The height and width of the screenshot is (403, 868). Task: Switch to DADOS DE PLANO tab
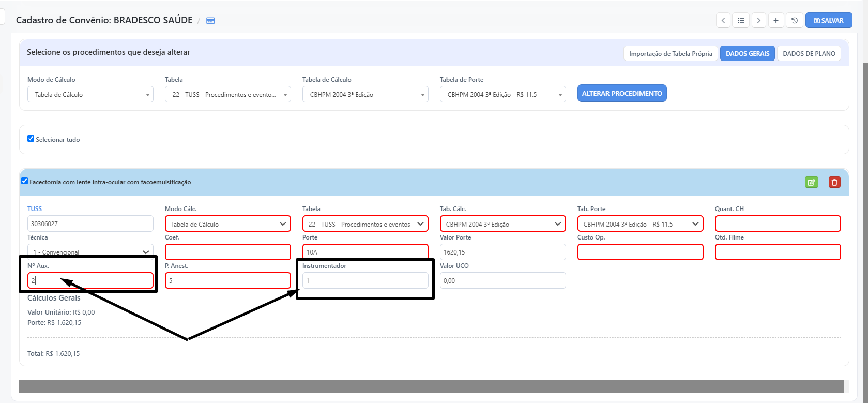coord(809,54)
